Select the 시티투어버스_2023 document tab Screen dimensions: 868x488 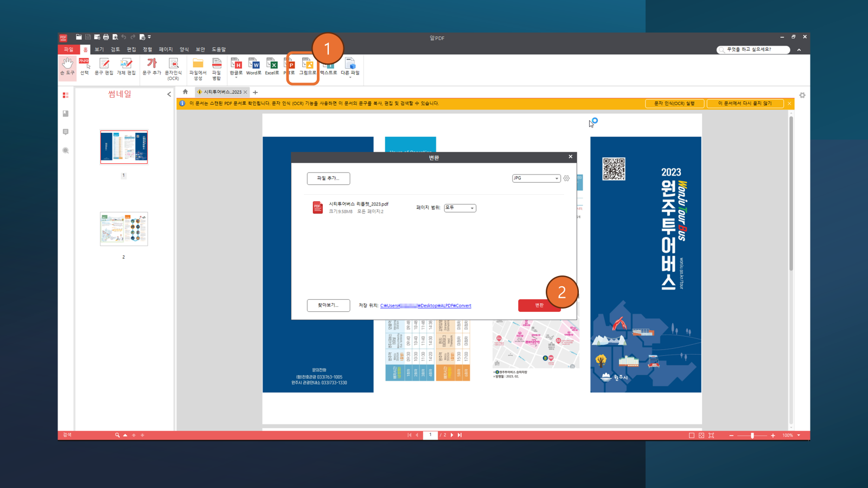pyautogui.click(x=221, y=92)
